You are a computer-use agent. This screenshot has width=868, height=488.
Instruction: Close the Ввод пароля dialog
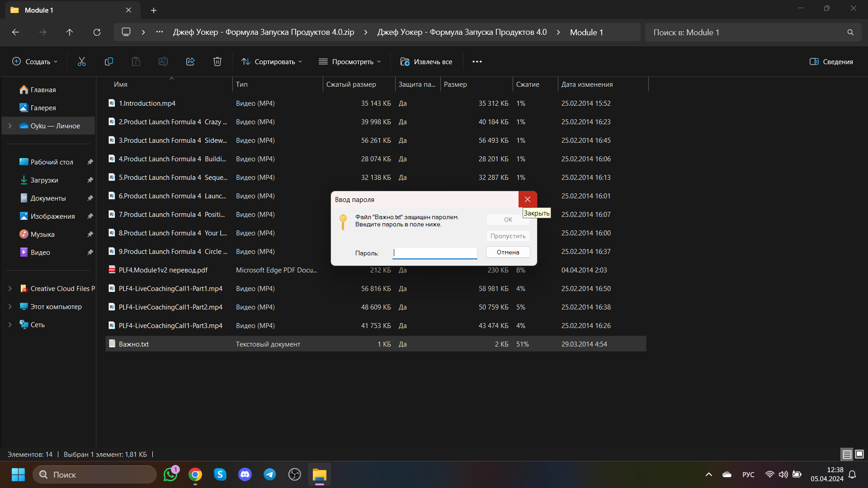click(528, 199)
